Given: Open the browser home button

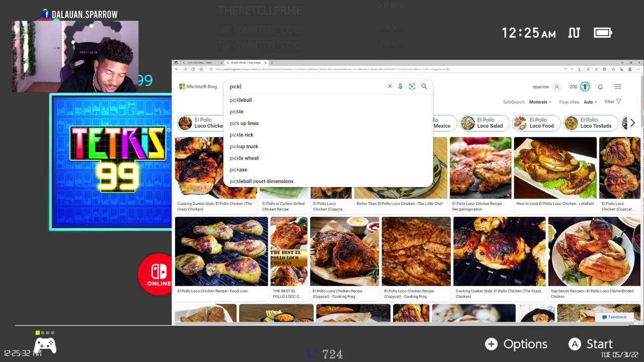Looking at the screenshot, I should [x=201, y=69].
